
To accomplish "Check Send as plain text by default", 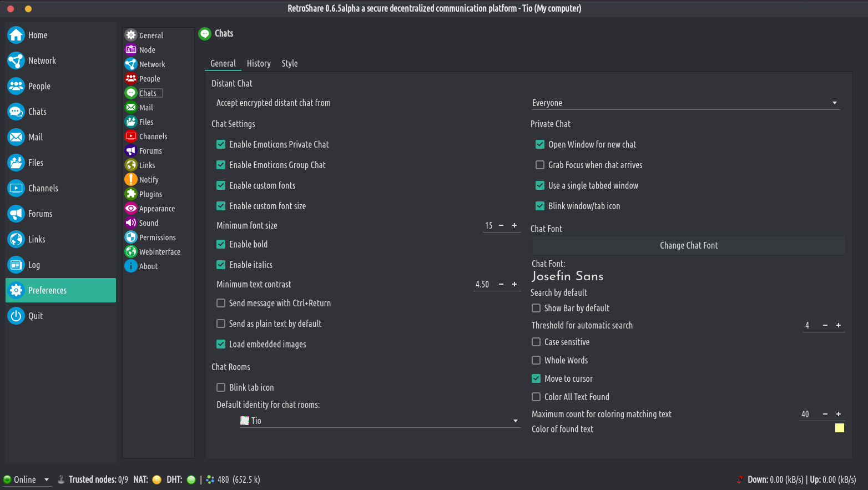I will click(x=221, y=324).
